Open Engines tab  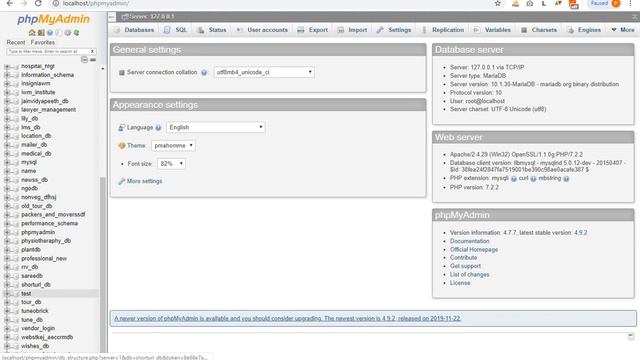pyautogui.click(x=584, y=30)
